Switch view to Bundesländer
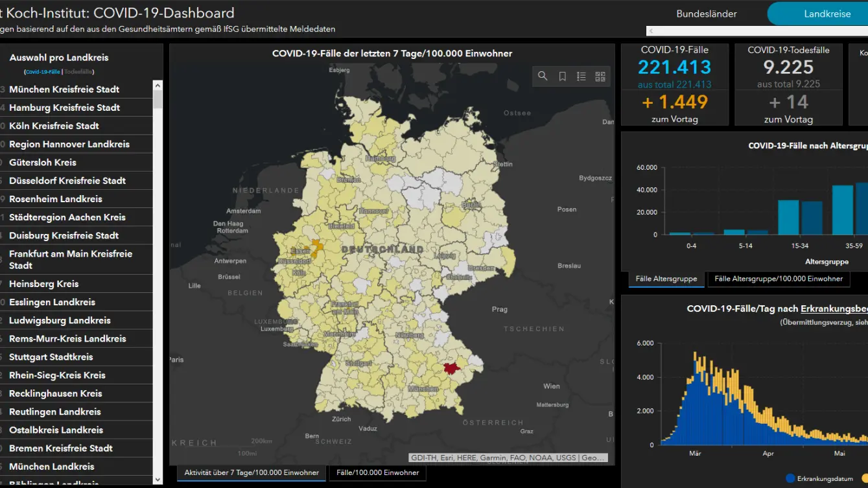868x488 pixels. point(707,14)
